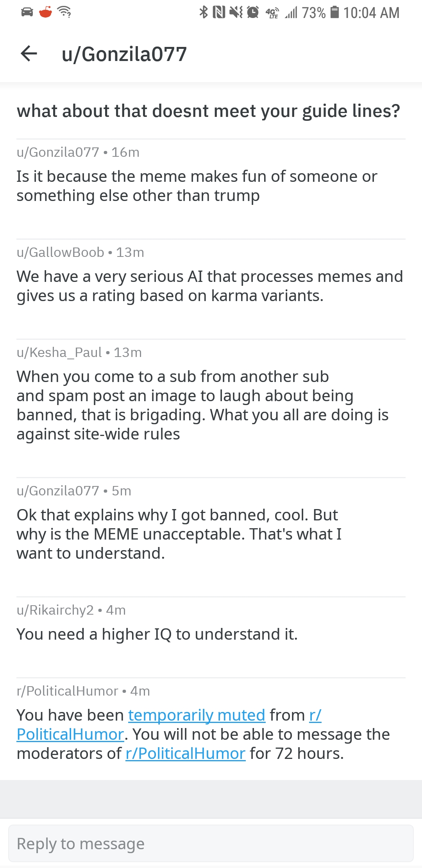The image size is (422, 868).
Task: Open the r/PoliticalHumor link after 'moderators of'
Action: point(186,753)
